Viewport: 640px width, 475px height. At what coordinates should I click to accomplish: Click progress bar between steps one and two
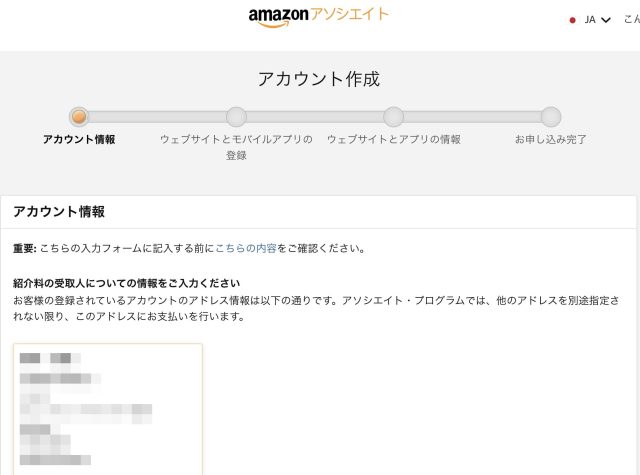pyautogui.click(x=157, y=117)
